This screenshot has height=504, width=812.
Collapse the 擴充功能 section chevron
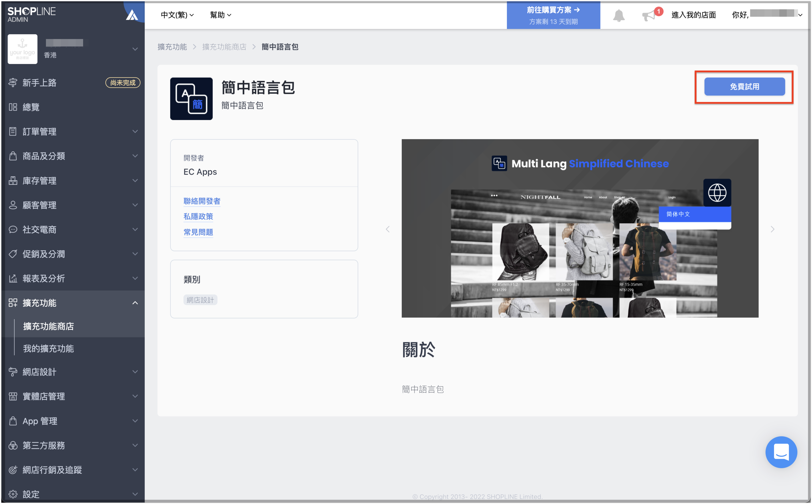(135, 303)
